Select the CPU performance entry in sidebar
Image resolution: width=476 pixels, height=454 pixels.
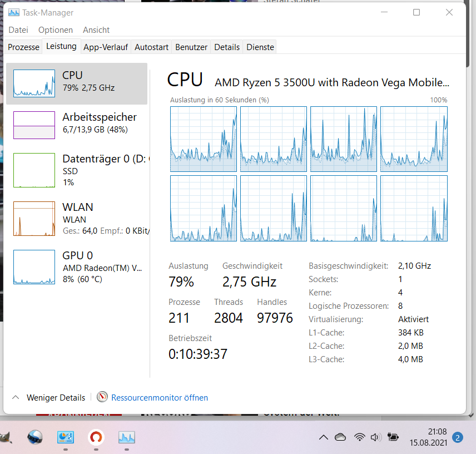77,83
